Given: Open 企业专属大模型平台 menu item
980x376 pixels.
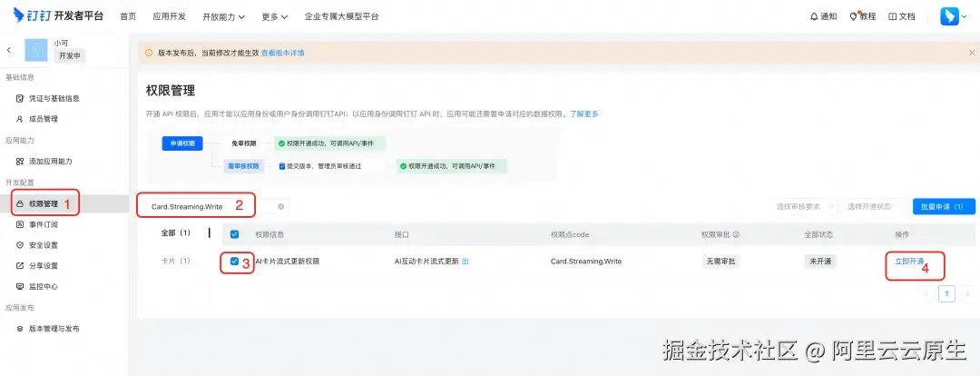Looking at the screenshot, I should click(x=341, y=17).
